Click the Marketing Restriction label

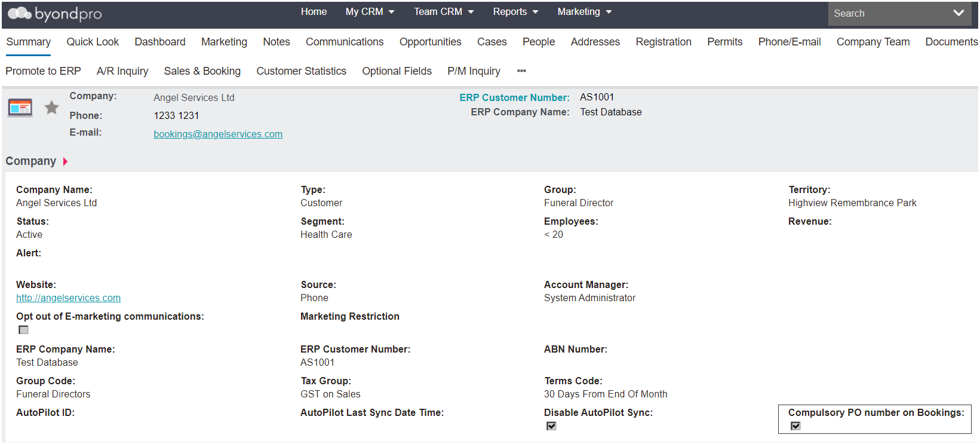350,317
